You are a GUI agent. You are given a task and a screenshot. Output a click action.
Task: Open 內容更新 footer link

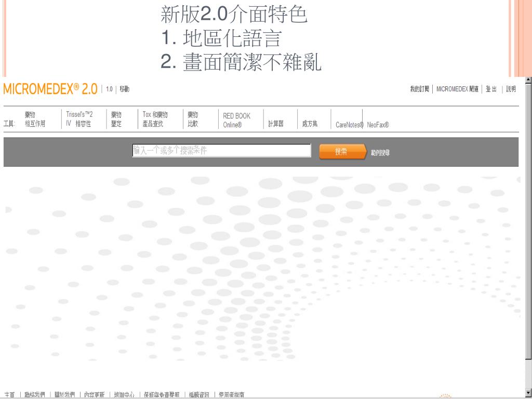[95, 395]
